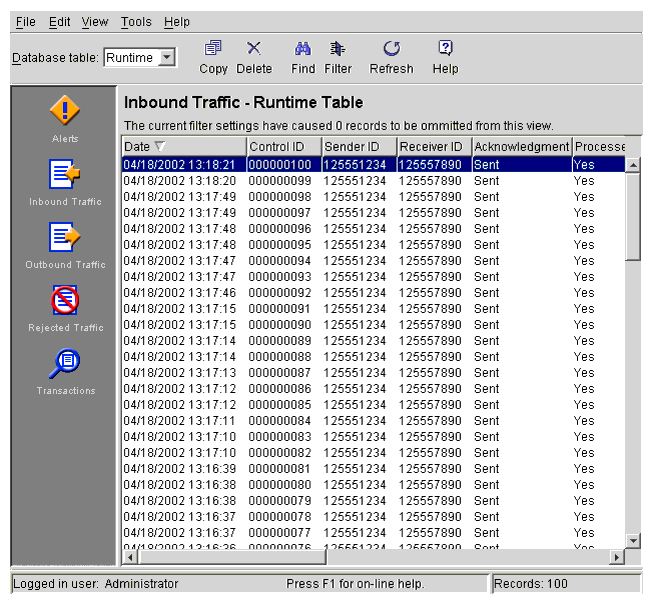Screen dimensions: 653x604
Task: Select row with Control ID 000000098
Action: click(374, 197)
